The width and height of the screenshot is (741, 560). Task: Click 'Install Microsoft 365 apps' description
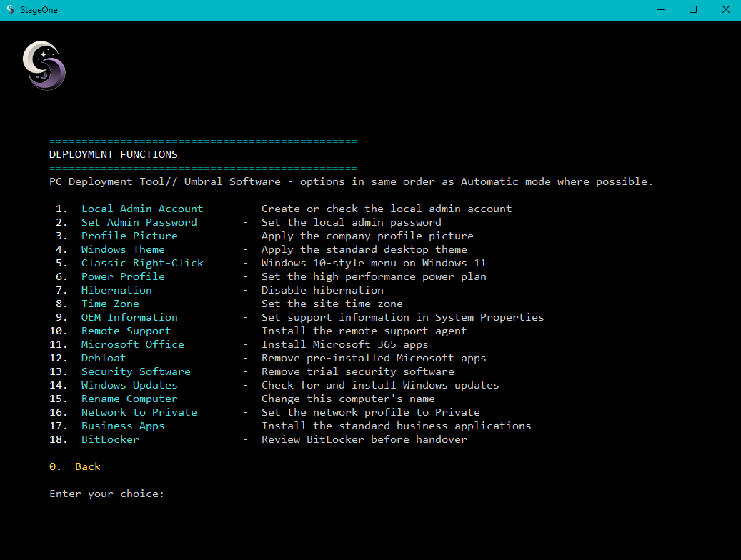click(345, 344)
